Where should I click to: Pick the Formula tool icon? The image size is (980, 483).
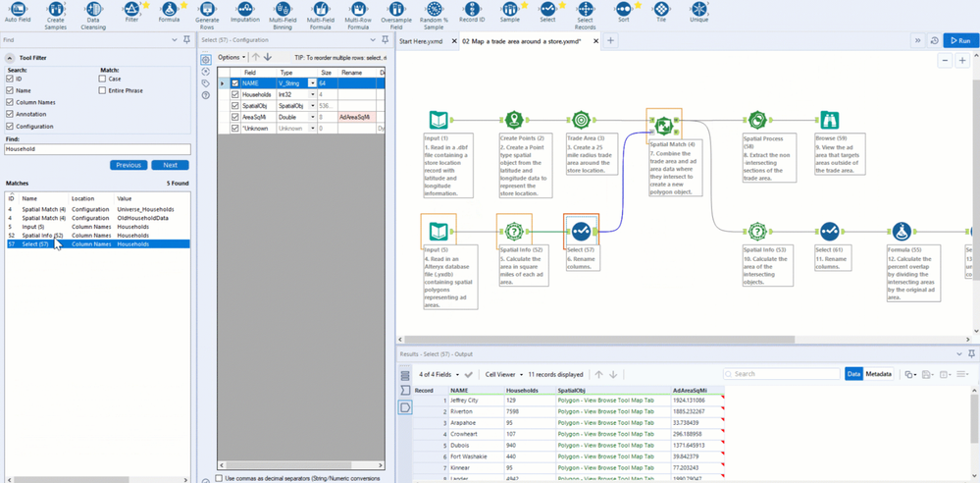pos(169,10)
